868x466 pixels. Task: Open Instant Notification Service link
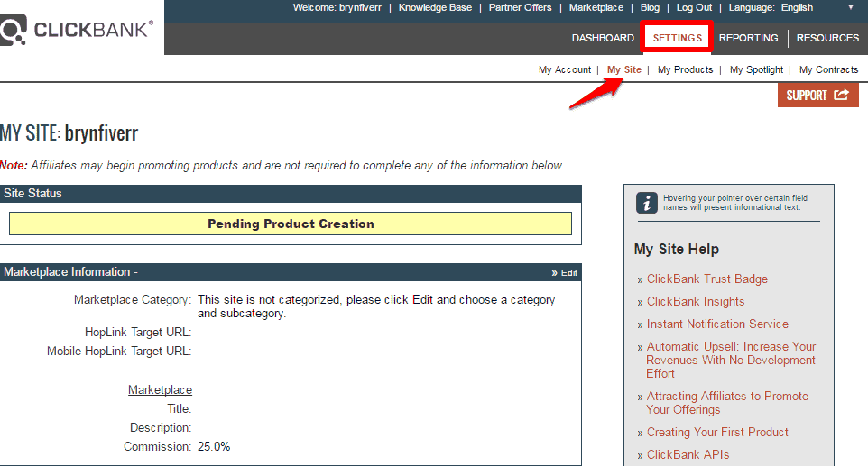pyautogui.click(x=717, y=324)
